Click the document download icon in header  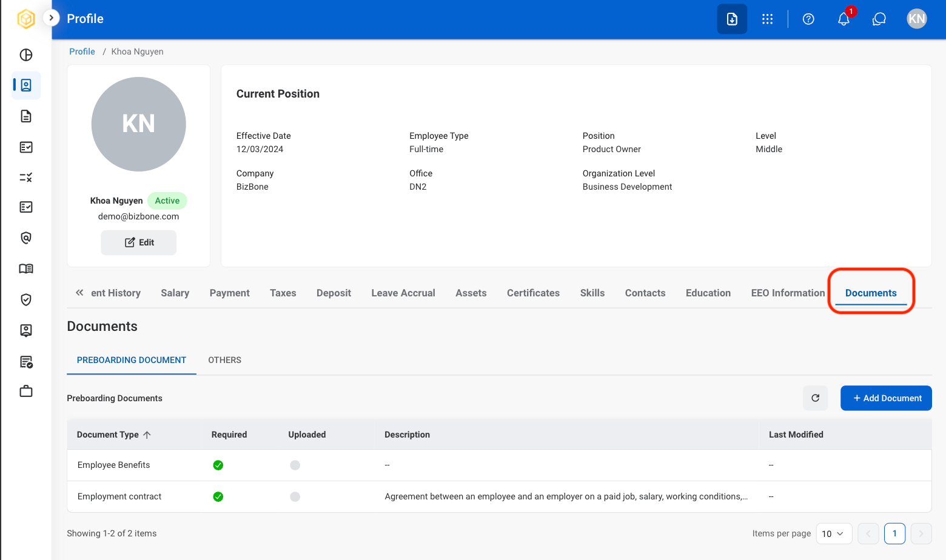[x=732, y=19]
